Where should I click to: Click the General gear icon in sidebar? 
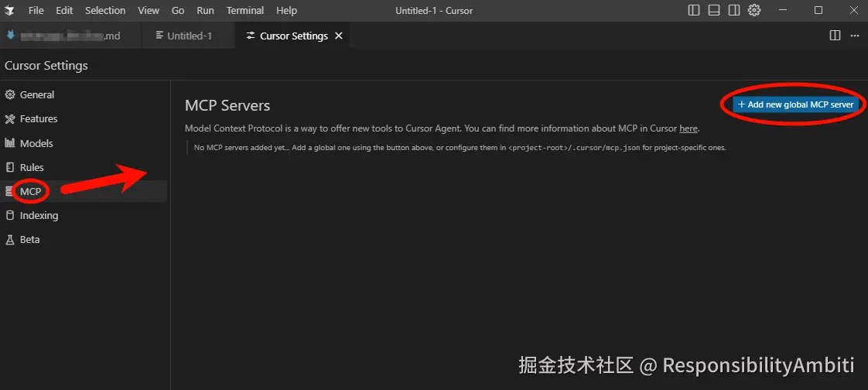9,94
